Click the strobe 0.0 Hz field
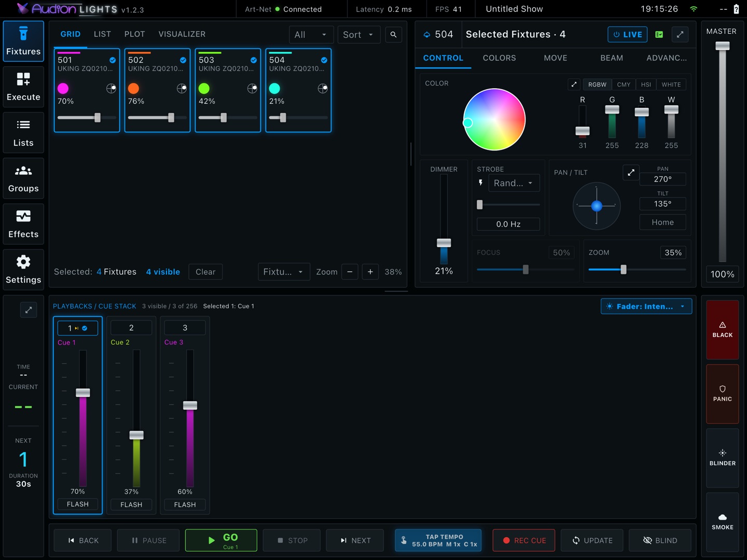Screen dimensions: 747x560 (x=508, y=224)
